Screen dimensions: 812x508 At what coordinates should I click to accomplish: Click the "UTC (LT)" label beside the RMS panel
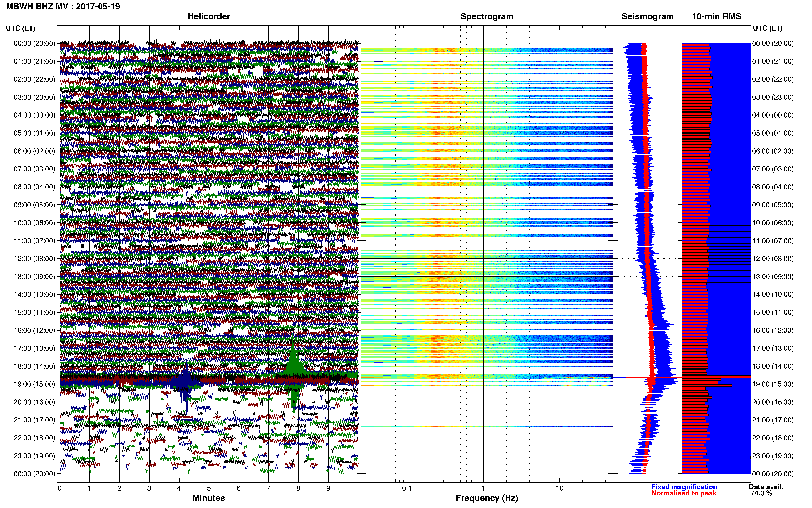[767, 28]
